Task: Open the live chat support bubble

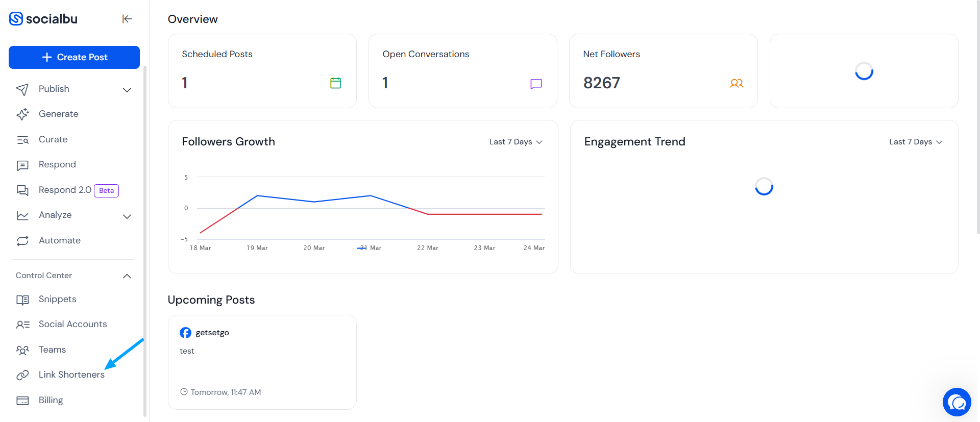Action: 957,402
